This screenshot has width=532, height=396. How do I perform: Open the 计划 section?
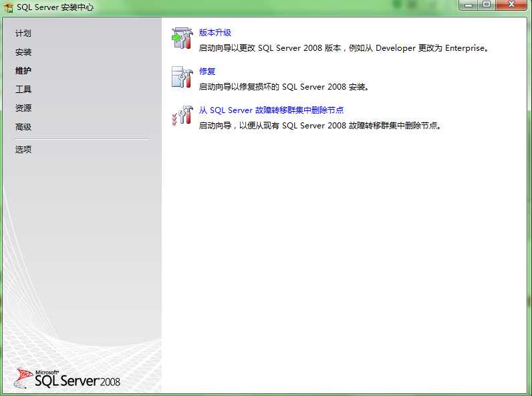23,33
